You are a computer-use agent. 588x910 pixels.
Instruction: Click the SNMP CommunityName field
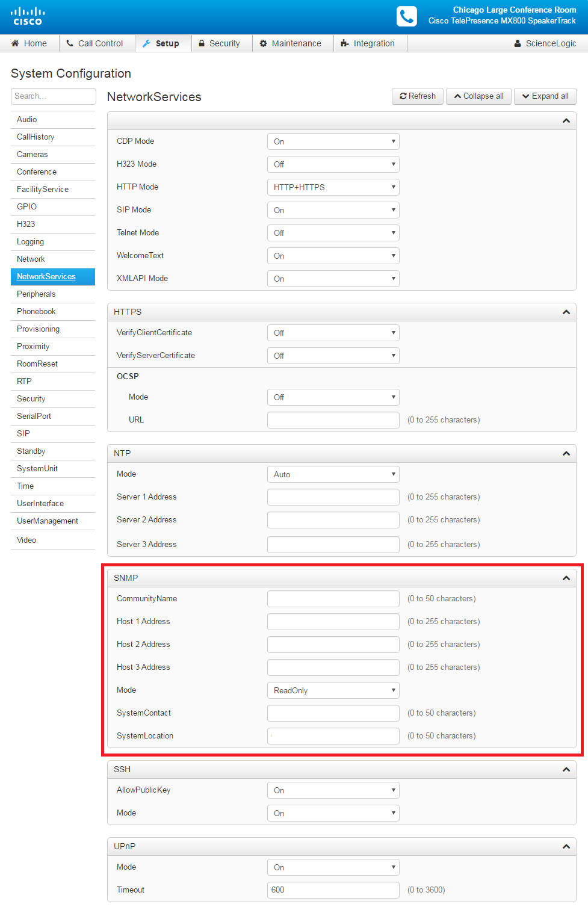pyautogui.click(x=333, y=599)
